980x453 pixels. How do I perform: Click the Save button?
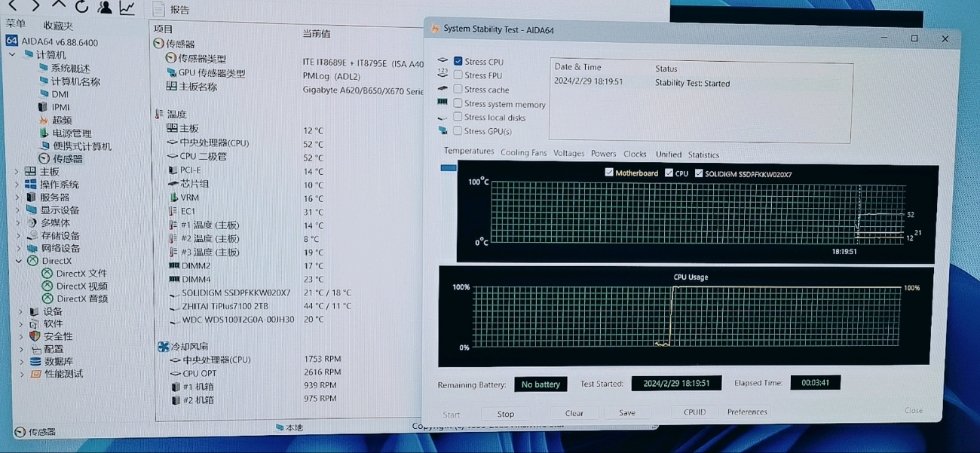(627, 413)
